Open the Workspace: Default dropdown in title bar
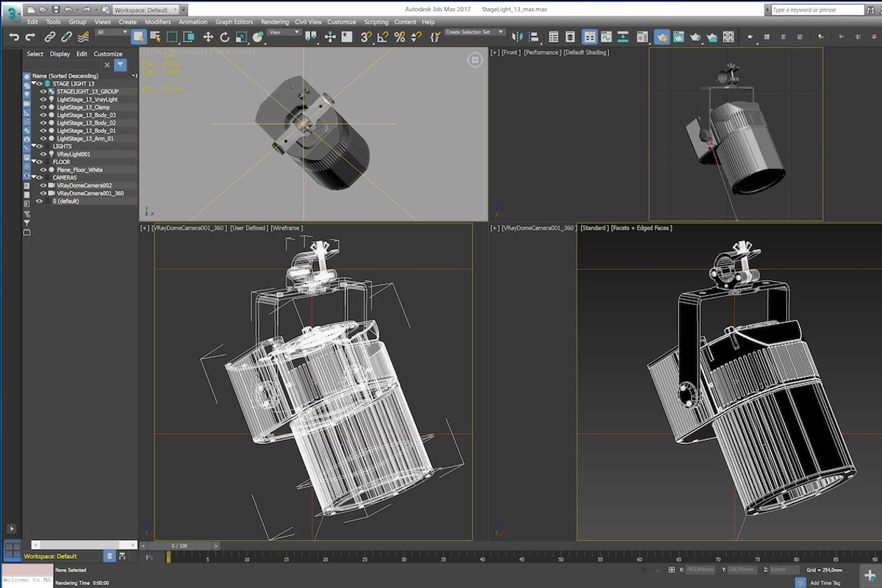Screen dimensions: 882x588 tap(146, 10)
